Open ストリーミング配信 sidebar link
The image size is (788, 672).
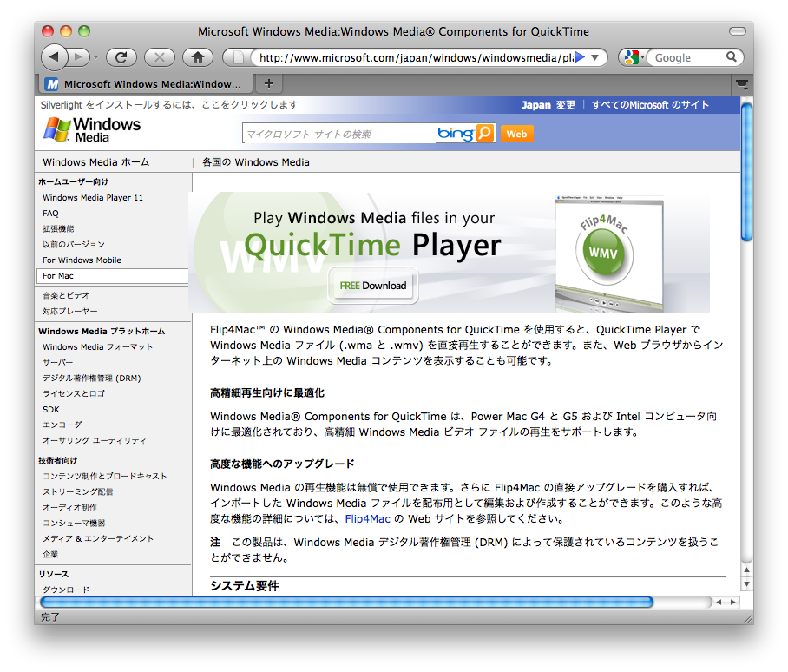click(x=78, y=491)
